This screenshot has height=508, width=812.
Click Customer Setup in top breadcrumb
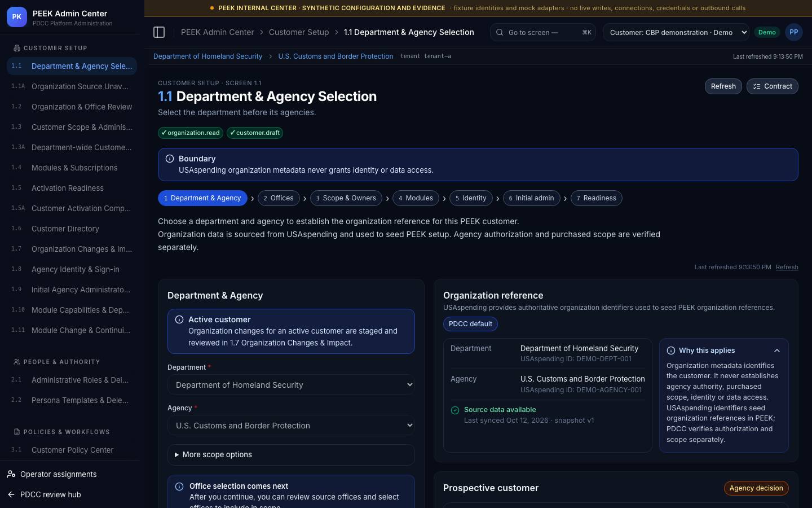[298, 32]
